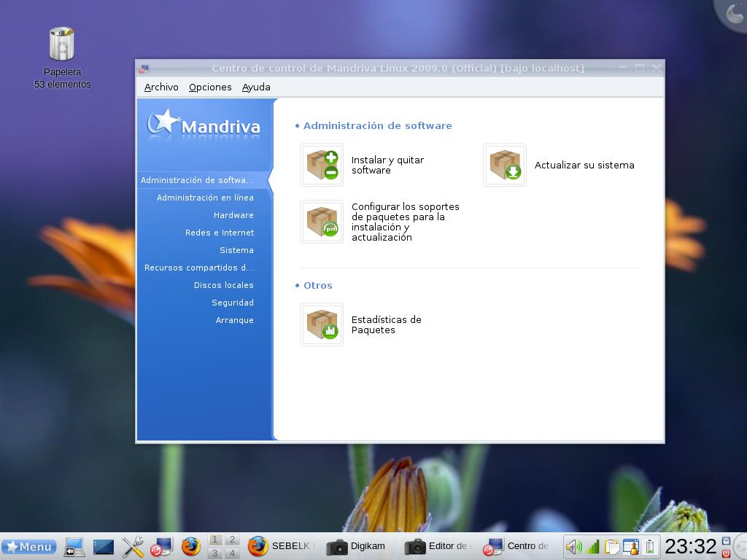
Task: Open the Actualizar su sistema package icon
Action: click(x=505, y=165)
